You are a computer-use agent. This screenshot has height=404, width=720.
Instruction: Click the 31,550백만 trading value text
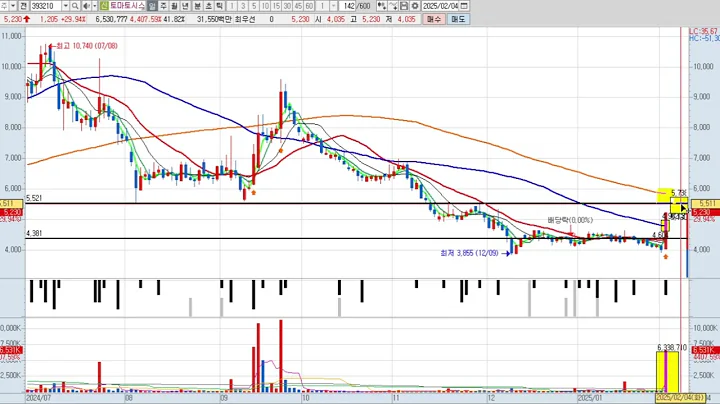(214, 19)
